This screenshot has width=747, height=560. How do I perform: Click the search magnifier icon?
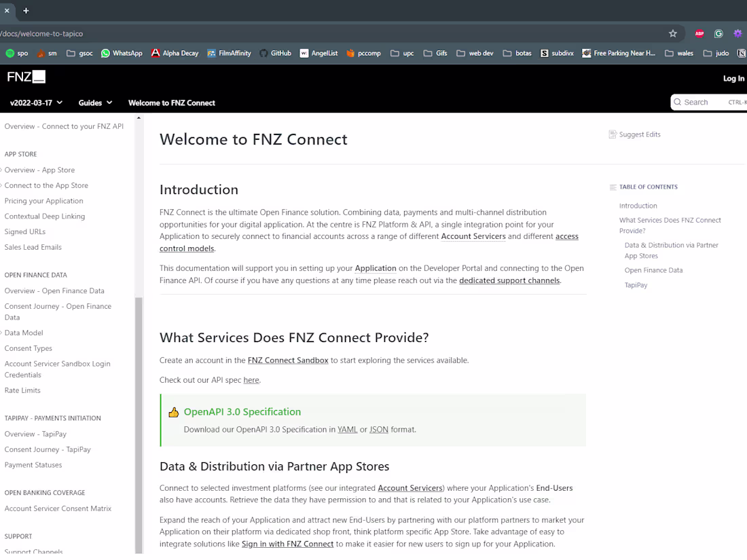click(678, 102)
